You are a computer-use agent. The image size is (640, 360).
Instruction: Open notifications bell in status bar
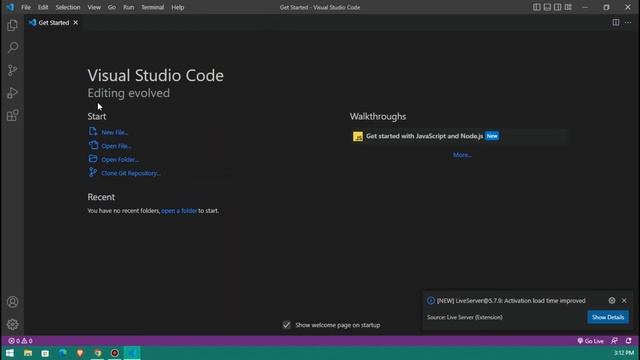[628, 341]
